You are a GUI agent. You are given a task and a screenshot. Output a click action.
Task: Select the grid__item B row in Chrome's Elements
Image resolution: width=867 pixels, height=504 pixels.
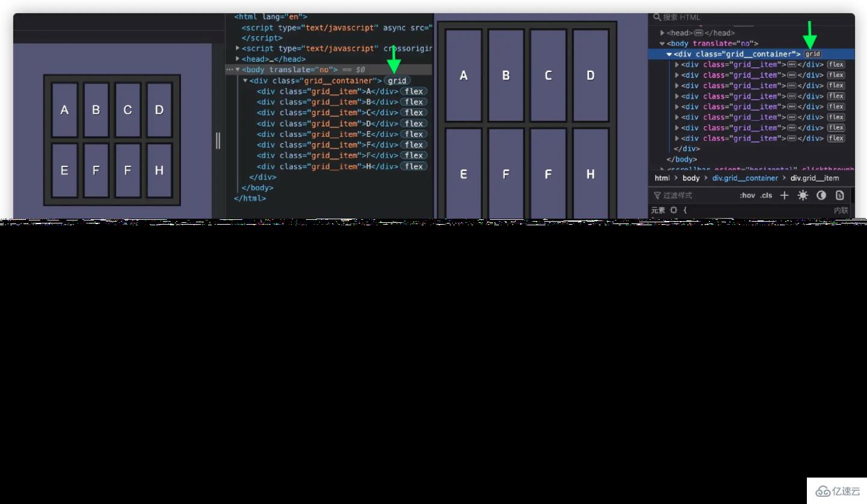pyautogui.click(x=328, y=102)
